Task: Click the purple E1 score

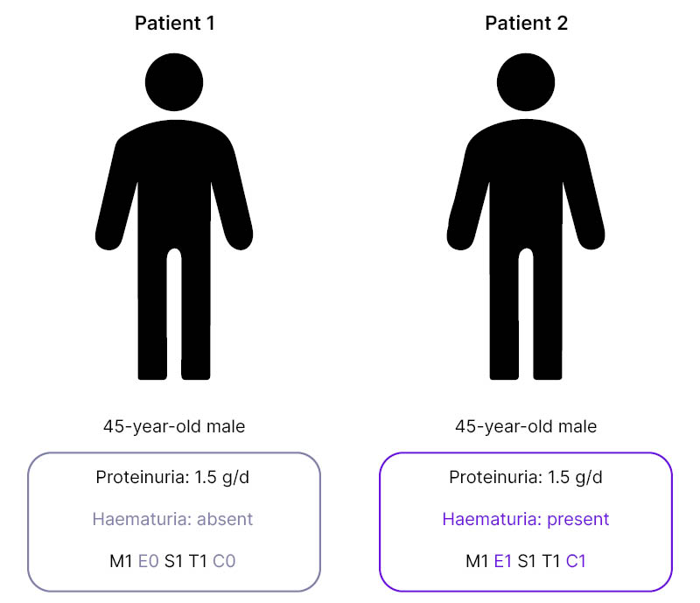Action: tap(502, 562)
